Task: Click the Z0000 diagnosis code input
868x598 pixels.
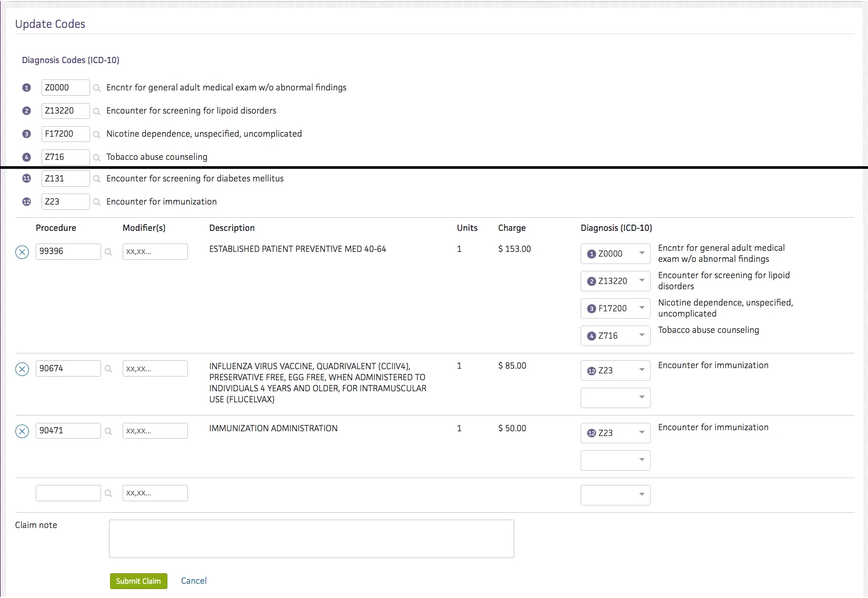Action: [65, 87]
